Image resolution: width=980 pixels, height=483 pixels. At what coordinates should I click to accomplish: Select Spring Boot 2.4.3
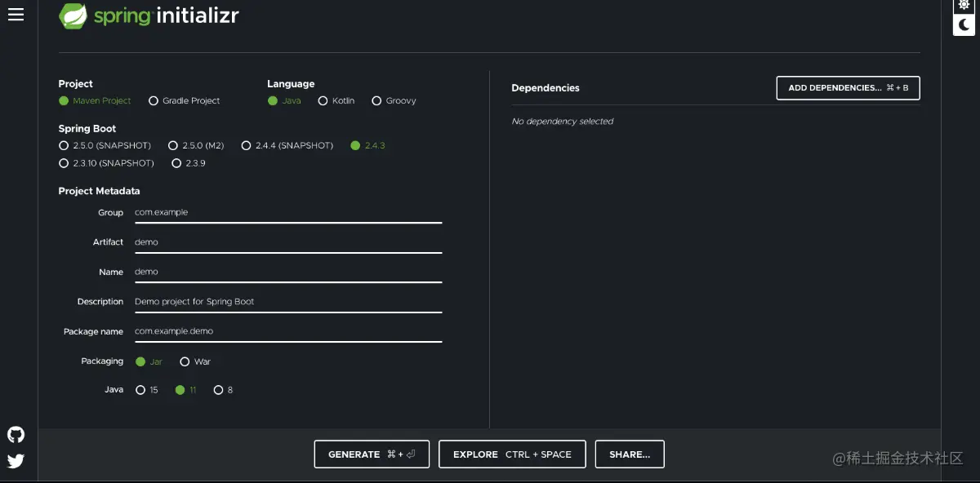(x=367, y=145)
